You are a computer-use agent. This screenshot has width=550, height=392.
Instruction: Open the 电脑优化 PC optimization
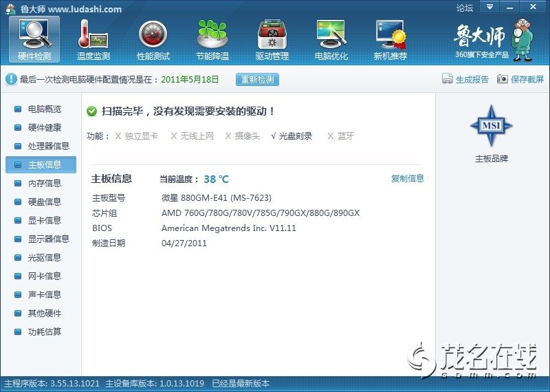pyautogui.click(x=331, y=39)
